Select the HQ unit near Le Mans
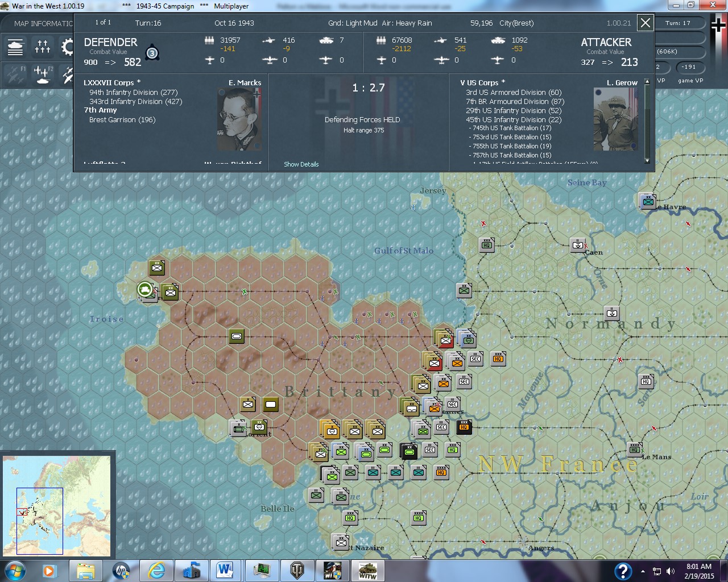This screenshot has width=728, height=582. (x=634, y=449)
